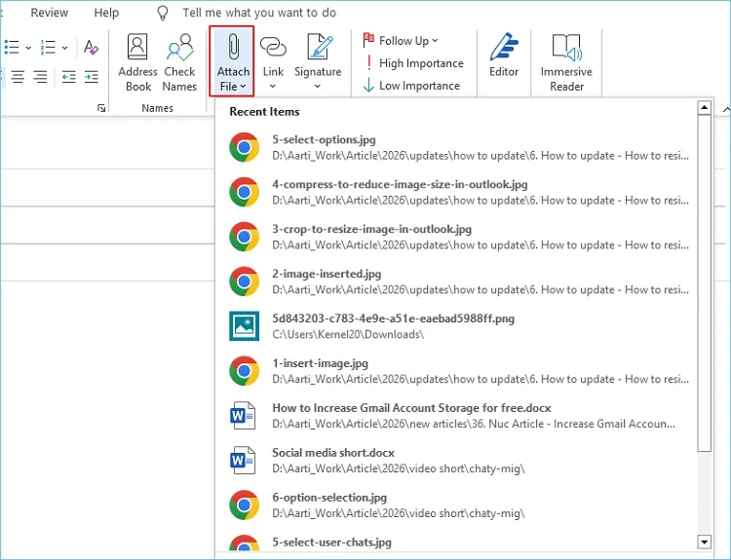The height and width of the screenshot is (560, 731).
Task: Attach 3-crop-to-resize-image-in-outlook.jpg
Action: pyautogui.click(x=459, y=237)
